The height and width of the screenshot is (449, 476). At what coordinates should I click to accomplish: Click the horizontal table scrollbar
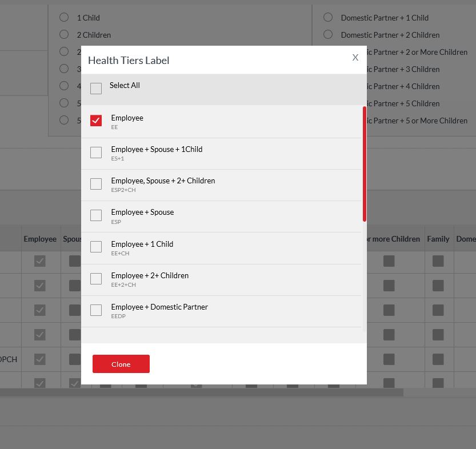tap(200, 392)
